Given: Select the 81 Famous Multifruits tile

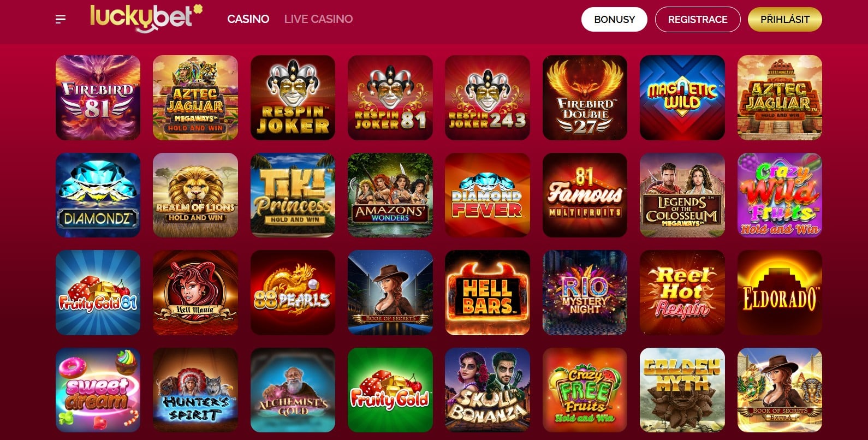Looking at the screenshot, I should 585,195.
